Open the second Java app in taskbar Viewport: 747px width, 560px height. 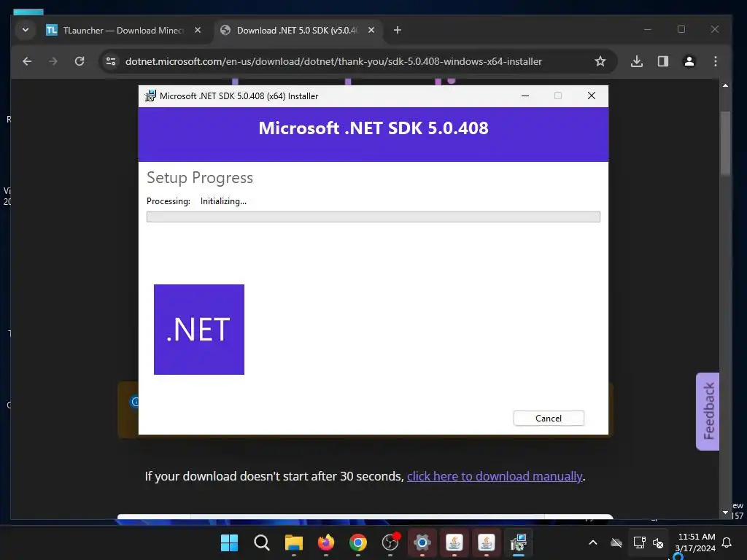click(486, 542)
